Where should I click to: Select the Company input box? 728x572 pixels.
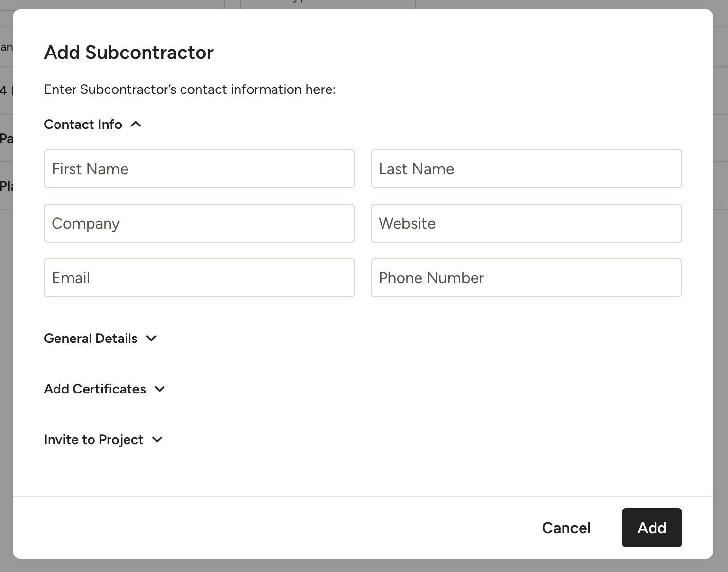tap(199, 223)
